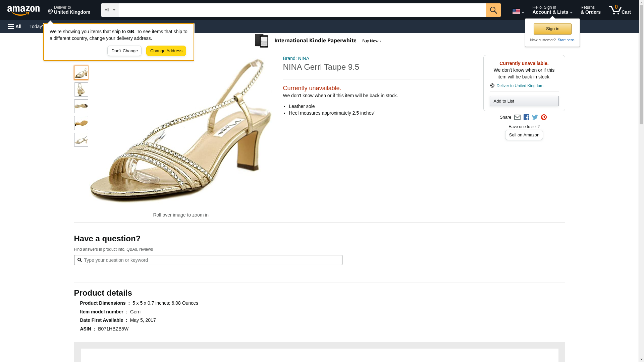Click the yellow Sign in button
Viewport: 644px width, 362px height.
(x=552, y=29)
